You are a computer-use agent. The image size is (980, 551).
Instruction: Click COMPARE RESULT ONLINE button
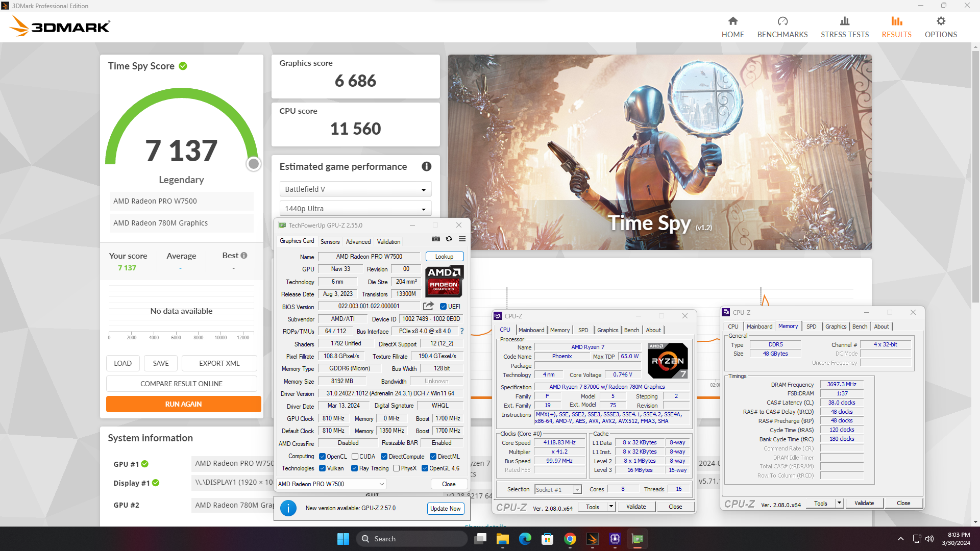[x=182, y=384]
